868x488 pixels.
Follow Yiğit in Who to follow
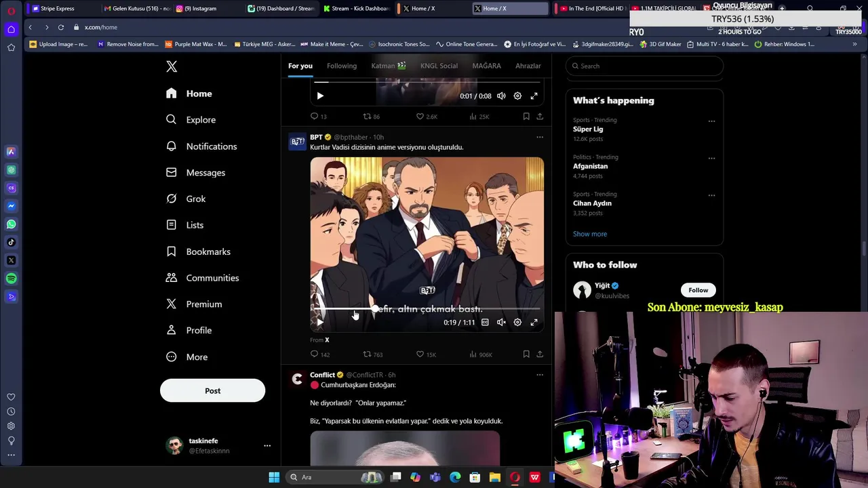point(698,290)
